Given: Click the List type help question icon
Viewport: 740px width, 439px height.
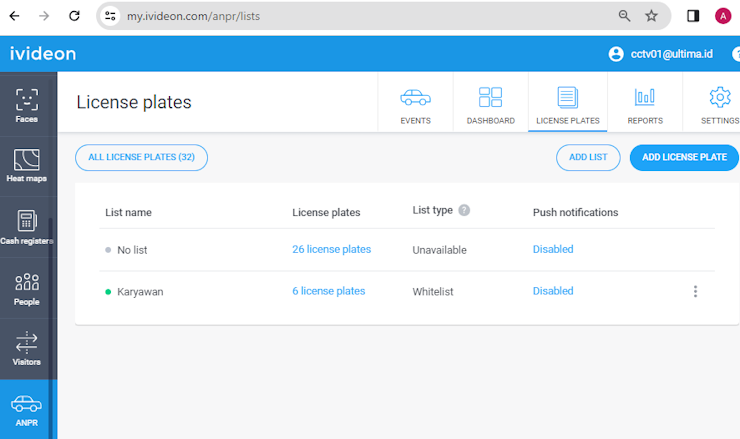Looking at the screenshot, I should point(464,210).
